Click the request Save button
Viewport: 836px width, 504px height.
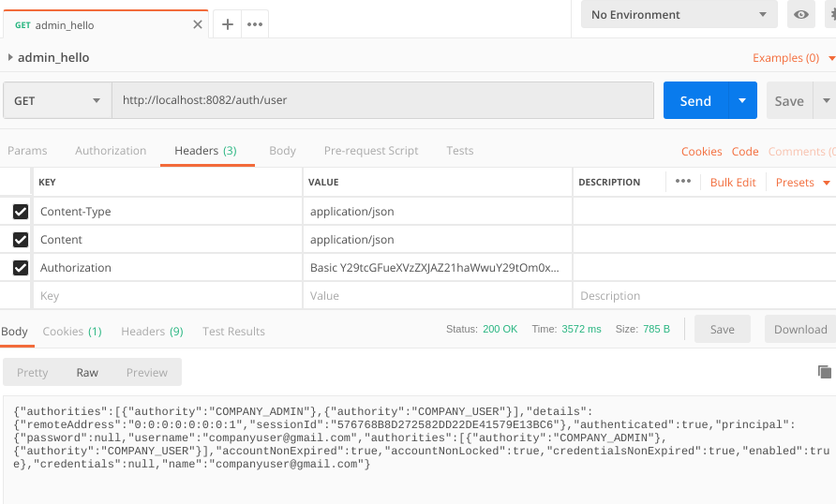(x=789, y=100)
